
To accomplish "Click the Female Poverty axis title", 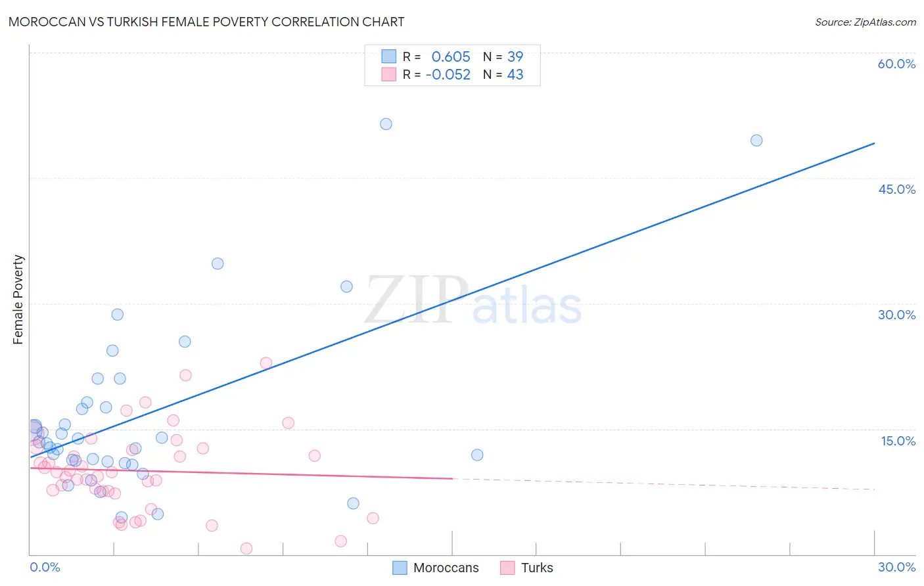I will coord(18,300).
